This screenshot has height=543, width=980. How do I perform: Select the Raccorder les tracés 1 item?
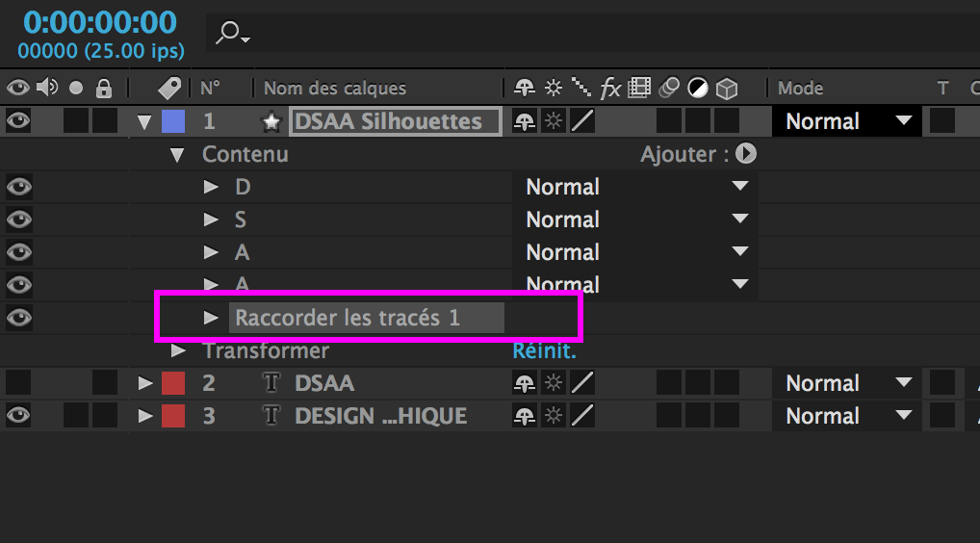click(348, 318)
